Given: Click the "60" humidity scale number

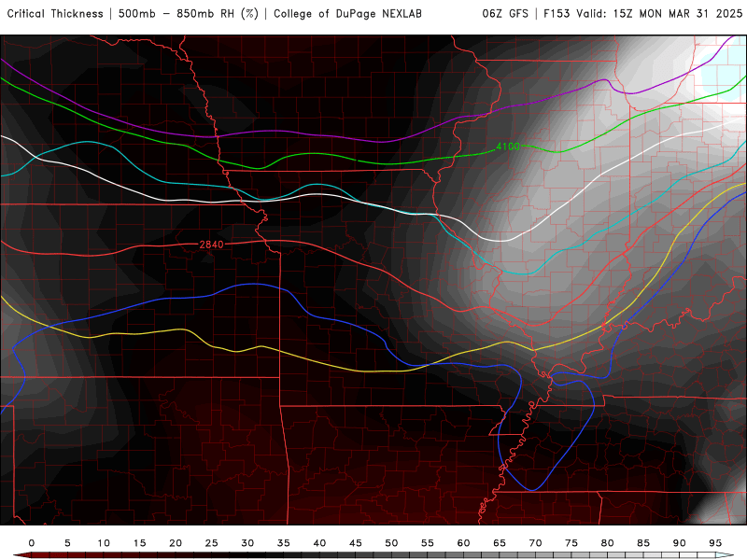Looking at the screenshot, I should pos(463,543).
